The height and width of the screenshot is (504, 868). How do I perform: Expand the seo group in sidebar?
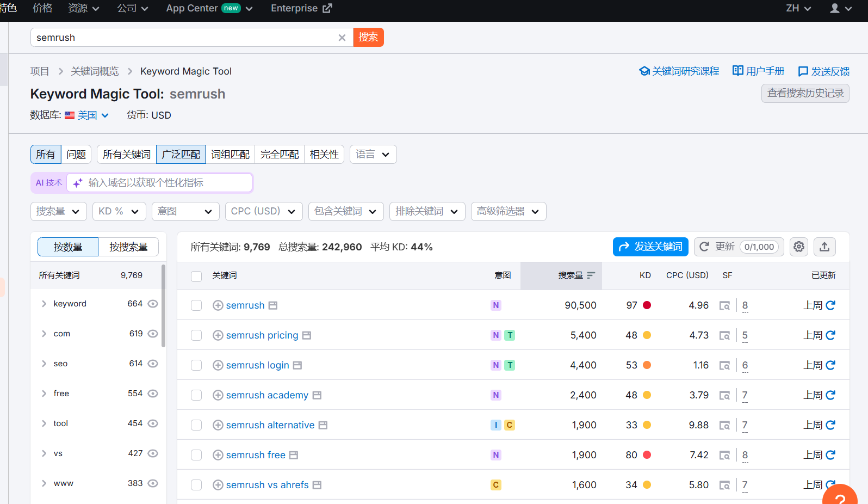point(44,364)
